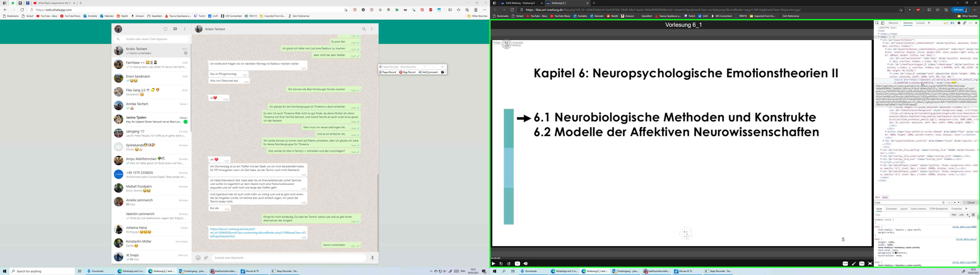Open DevTools settings gear

(x=959, y=23)
